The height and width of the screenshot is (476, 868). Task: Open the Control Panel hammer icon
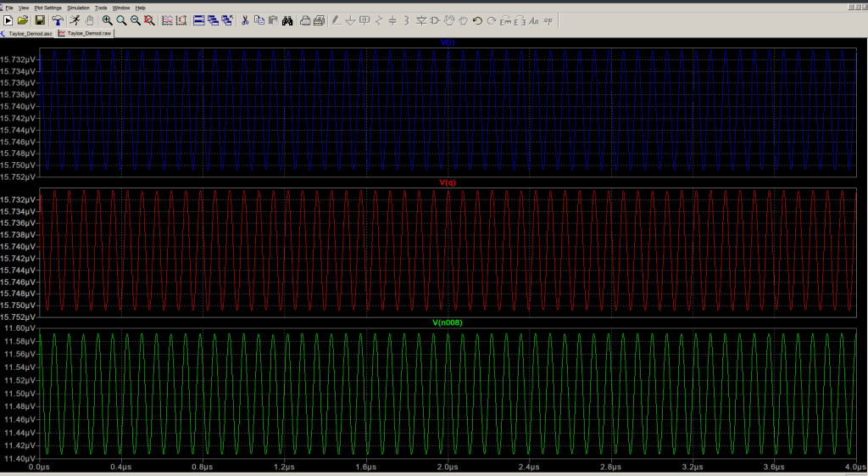(x=59, y=20)
